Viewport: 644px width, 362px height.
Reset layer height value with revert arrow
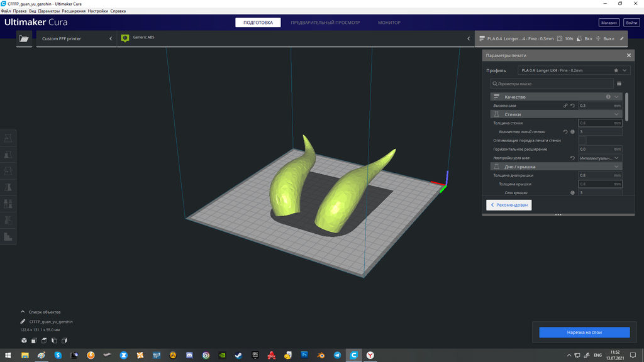coord(572,106)
